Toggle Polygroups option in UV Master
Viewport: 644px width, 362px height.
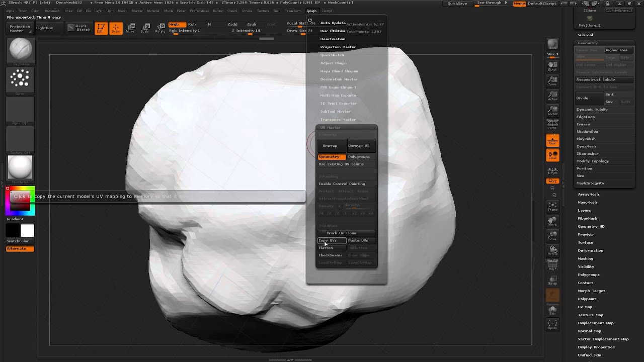point(361,157)
